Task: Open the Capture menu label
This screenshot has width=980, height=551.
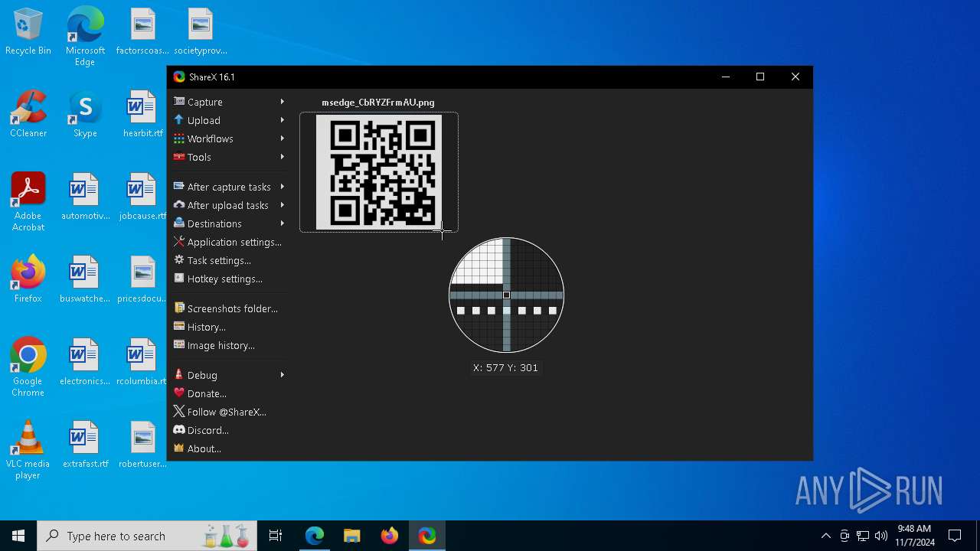Action: pyautogui.click(x=205, y=102)
